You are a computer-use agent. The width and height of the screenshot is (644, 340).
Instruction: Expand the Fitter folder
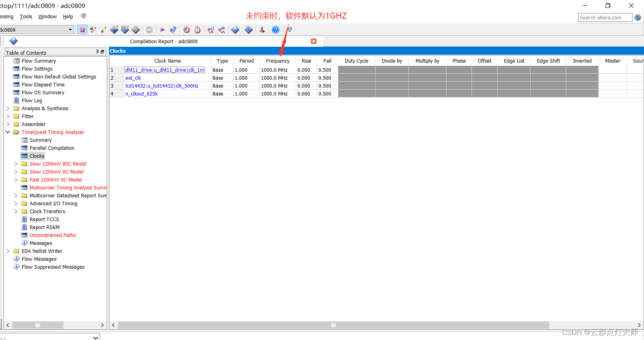point(8,116)
